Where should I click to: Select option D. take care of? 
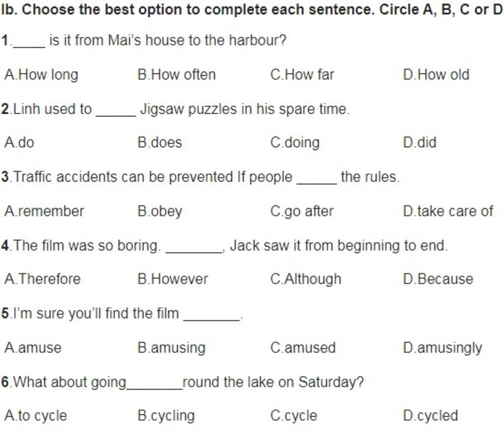click(x=448, y=211)
